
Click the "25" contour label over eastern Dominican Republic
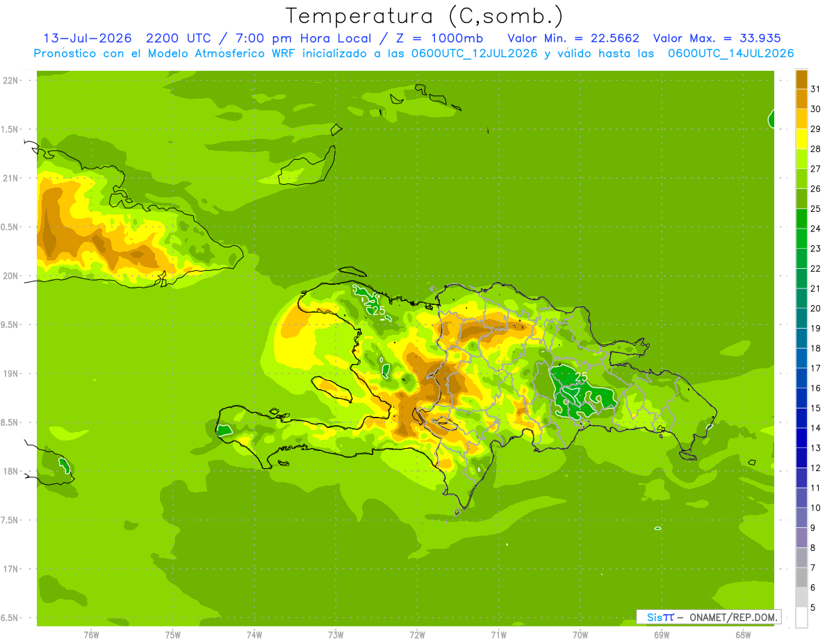click(581, 377)
